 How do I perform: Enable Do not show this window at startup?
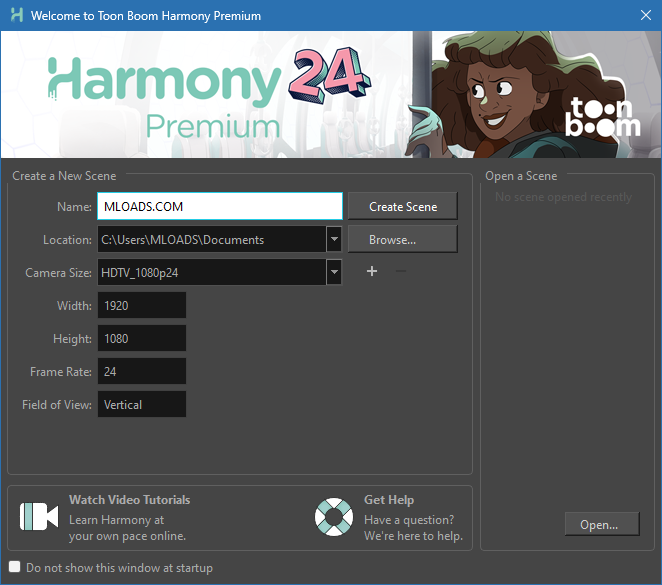[15, 566]
